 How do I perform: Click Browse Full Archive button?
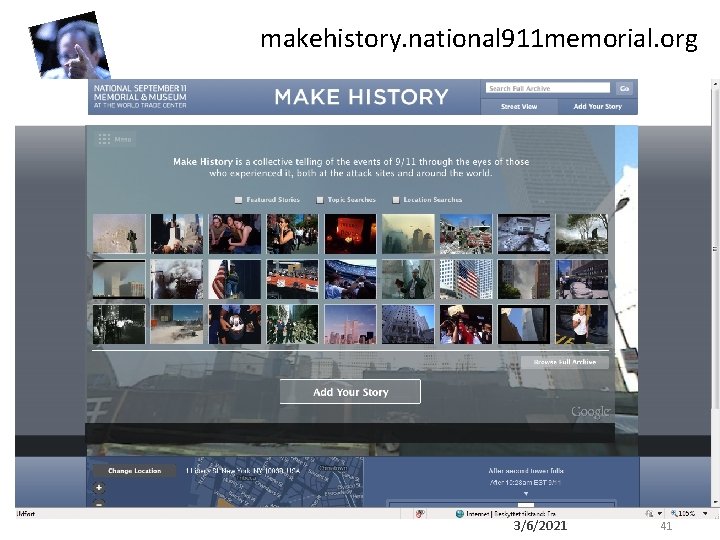coord(565,362)
